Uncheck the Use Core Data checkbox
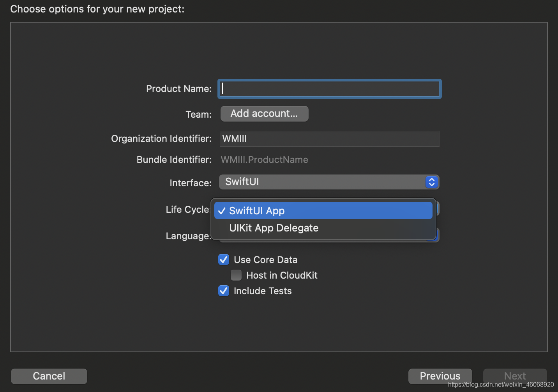The image size is (558, 392). point(224,260)
